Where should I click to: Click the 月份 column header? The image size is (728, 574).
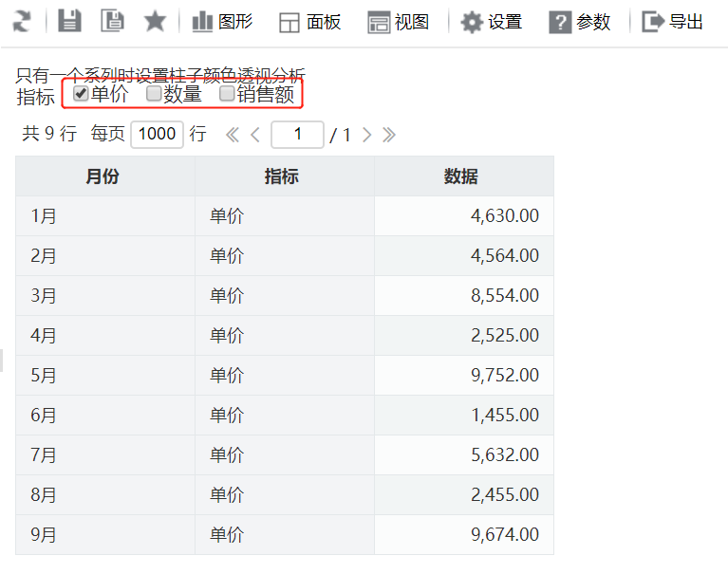pyautogui.click(x=105, y=176)
